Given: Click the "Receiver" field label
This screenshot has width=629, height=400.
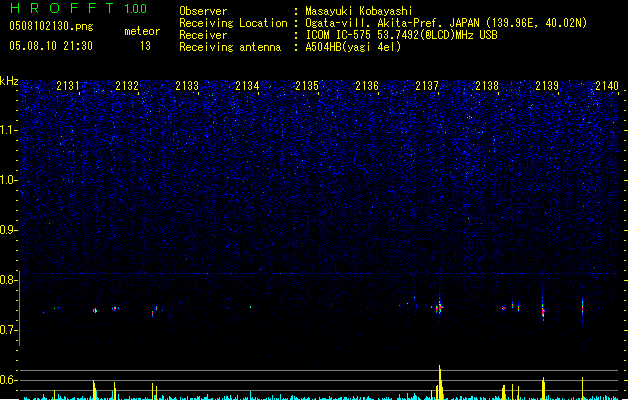Looking at the screenshot, I should pyautogui.click(x=203, y=35).
